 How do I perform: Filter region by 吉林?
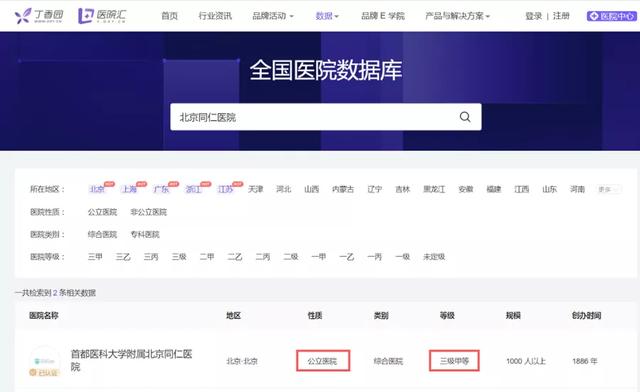click(x=402, y=189)
